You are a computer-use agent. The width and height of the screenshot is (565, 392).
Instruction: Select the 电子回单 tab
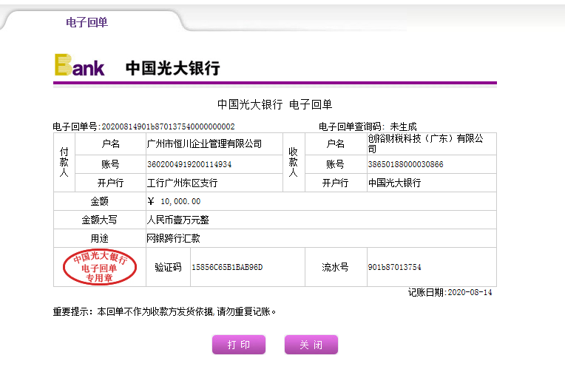87,22
